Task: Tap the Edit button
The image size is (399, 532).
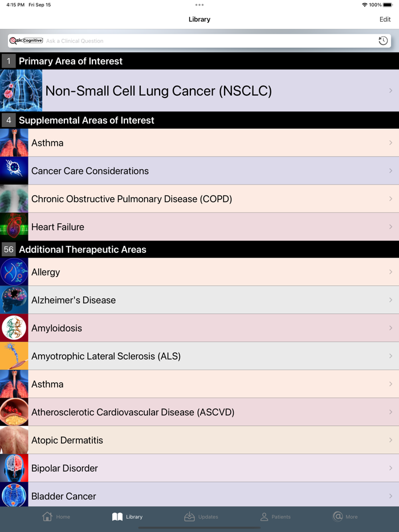Action: (x=385, y=19)
